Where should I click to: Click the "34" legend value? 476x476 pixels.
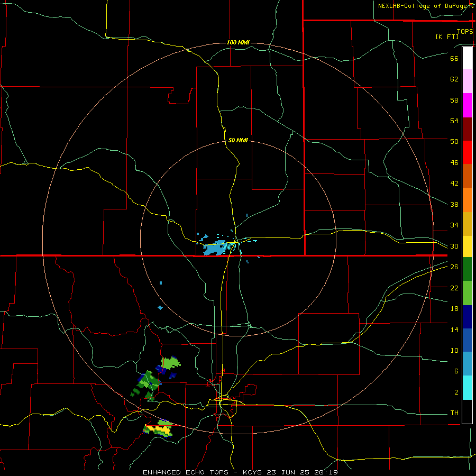454,225
